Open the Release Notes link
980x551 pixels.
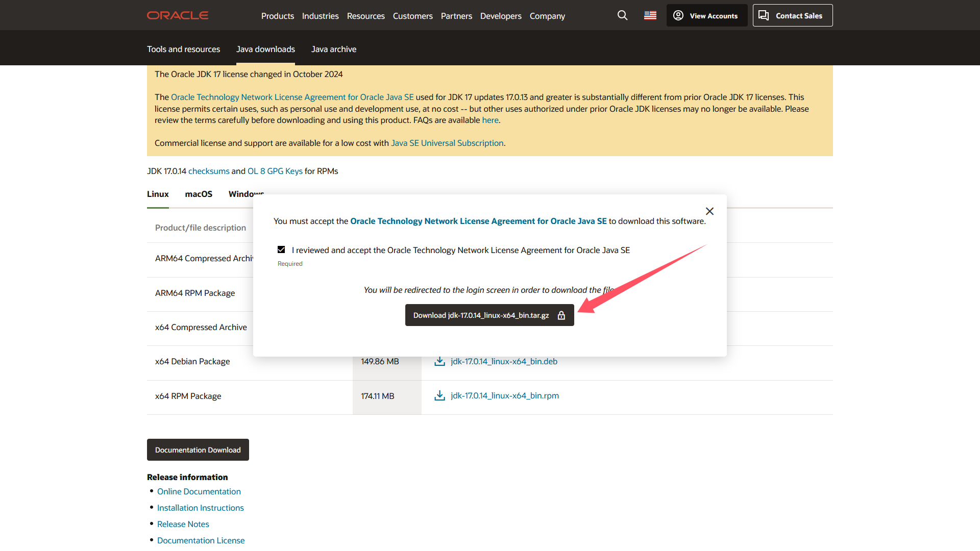pos(183,524)
